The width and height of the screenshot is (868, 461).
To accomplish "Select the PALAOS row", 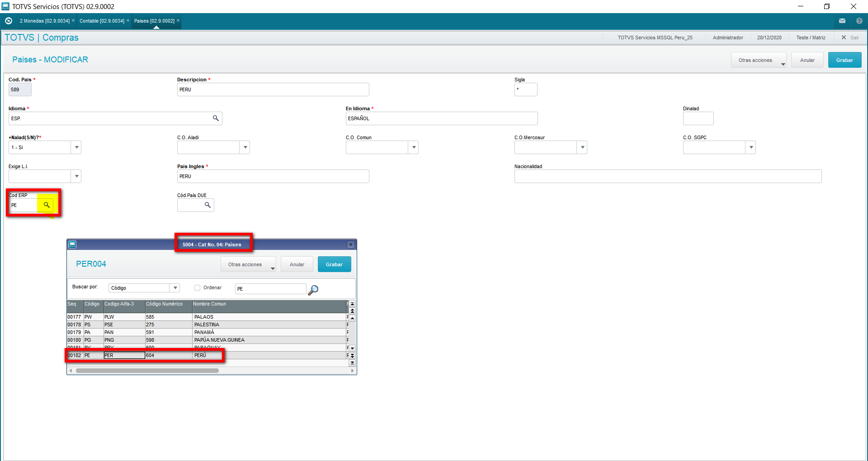I will [x=207, y=317].
